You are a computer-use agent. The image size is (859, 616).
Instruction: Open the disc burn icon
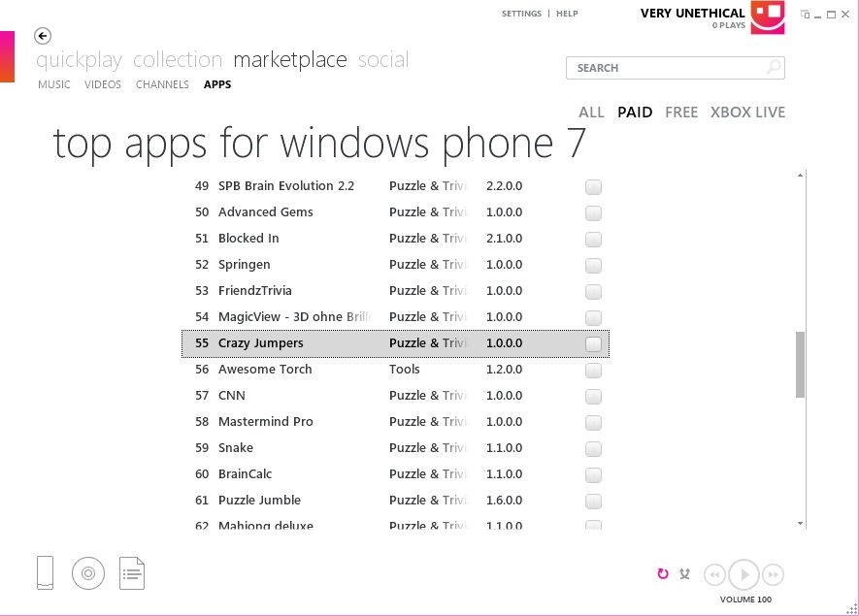point(88,573)
